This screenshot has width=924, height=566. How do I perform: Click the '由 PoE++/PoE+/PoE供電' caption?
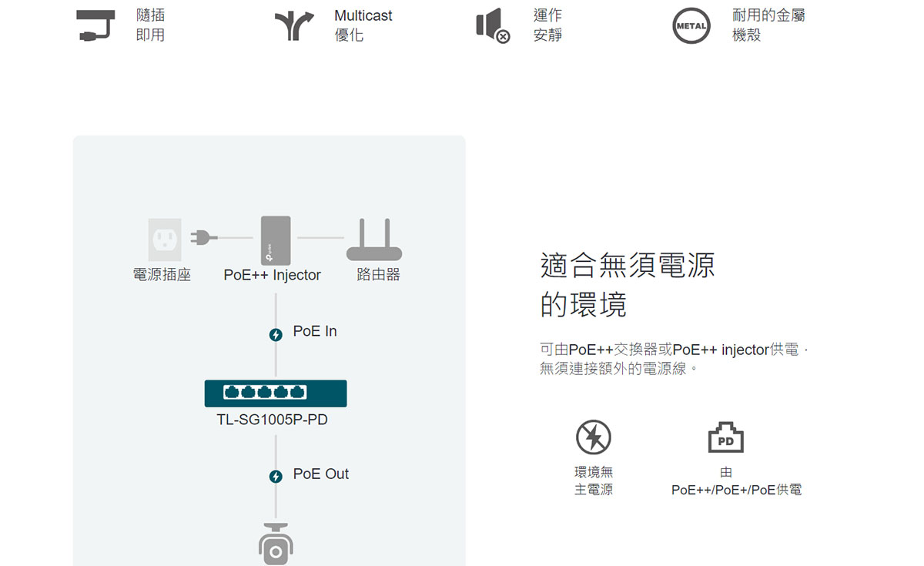736,481
